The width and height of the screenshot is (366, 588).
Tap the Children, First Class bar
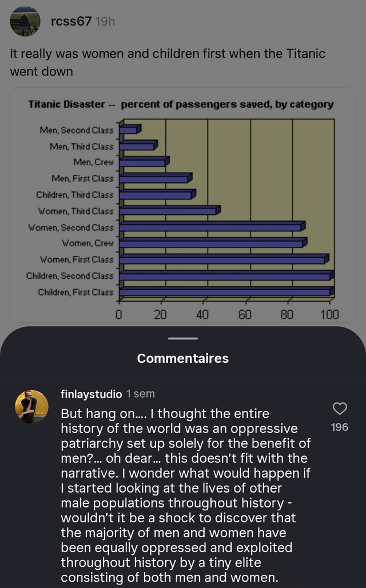[x=226, y=292]
